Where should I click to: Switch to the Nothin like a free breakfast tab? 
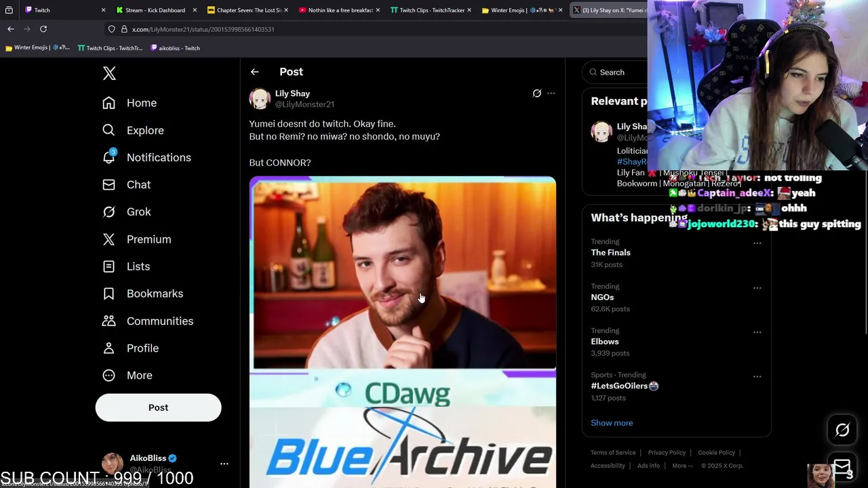click(x=339, y=10)
